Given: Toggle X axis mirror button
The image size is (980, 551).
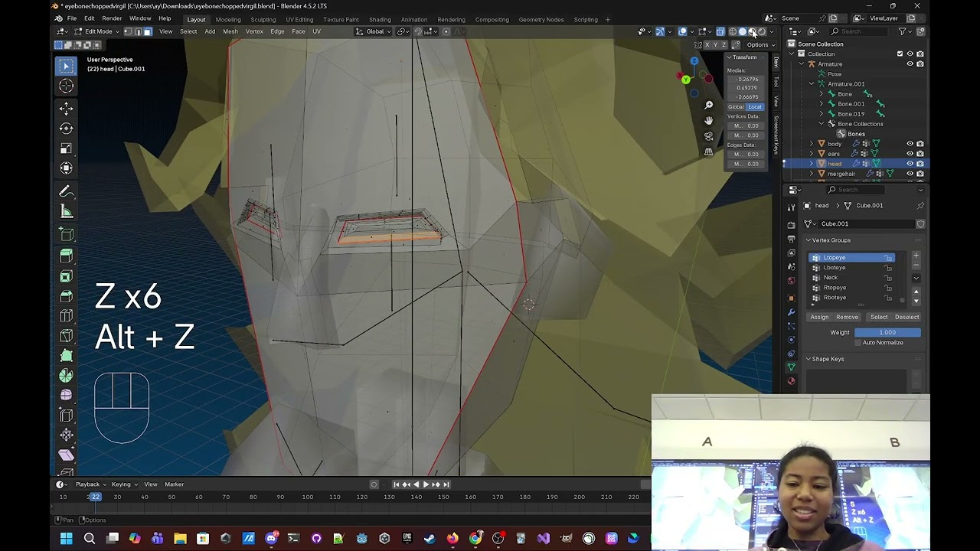Looking at the screenshot, I should [707, 45].
